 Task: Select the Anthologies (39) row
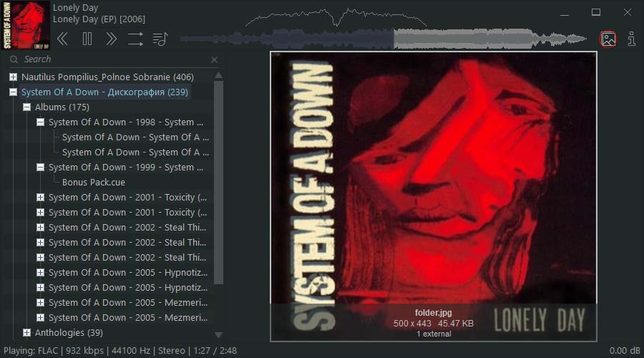coord(69,332)
